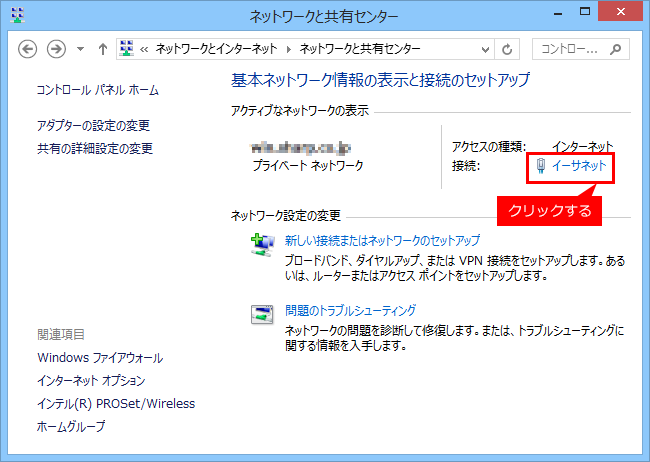The height and width of the screenshot is (462, 650).
Task: Click the Forward navigation arrow
Action: [x=56, y=49]
